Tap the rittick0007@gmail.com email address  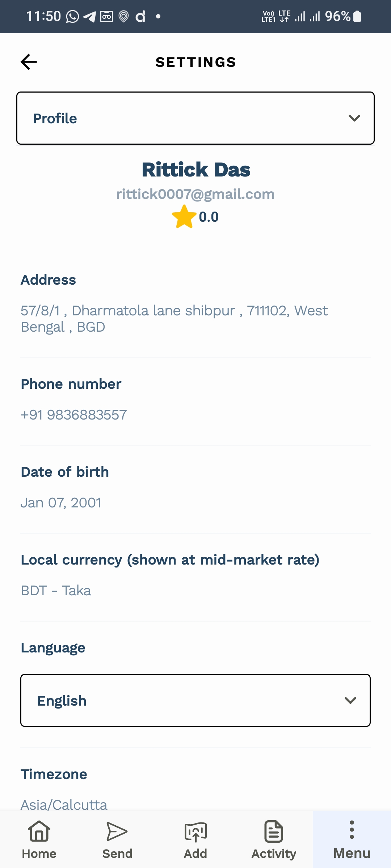click(195, 194)
